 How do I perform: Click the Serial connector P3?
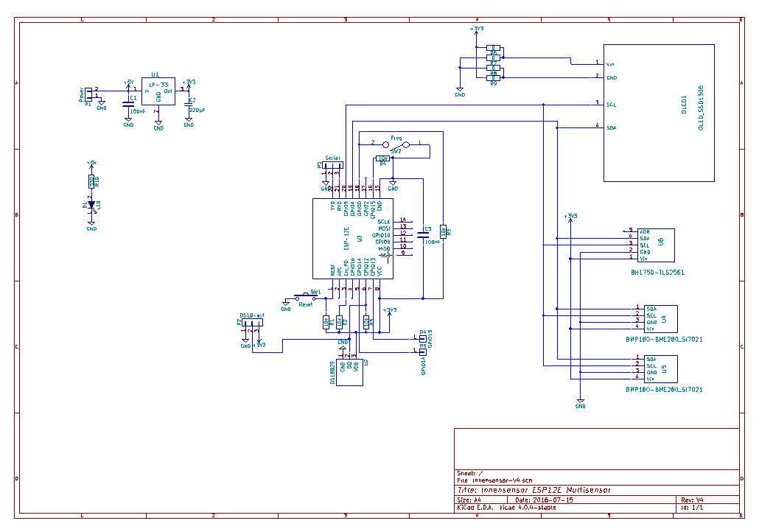(332, 165)
